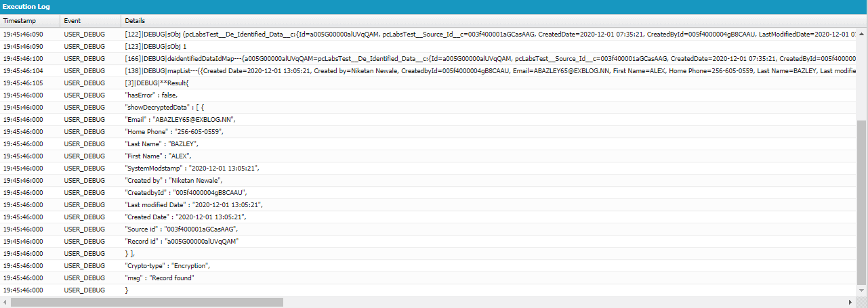Select the "Crypto-type" : "Encryption" row
Image resolution: width=868 pixels, height=308 pixels.
(169, 265)
